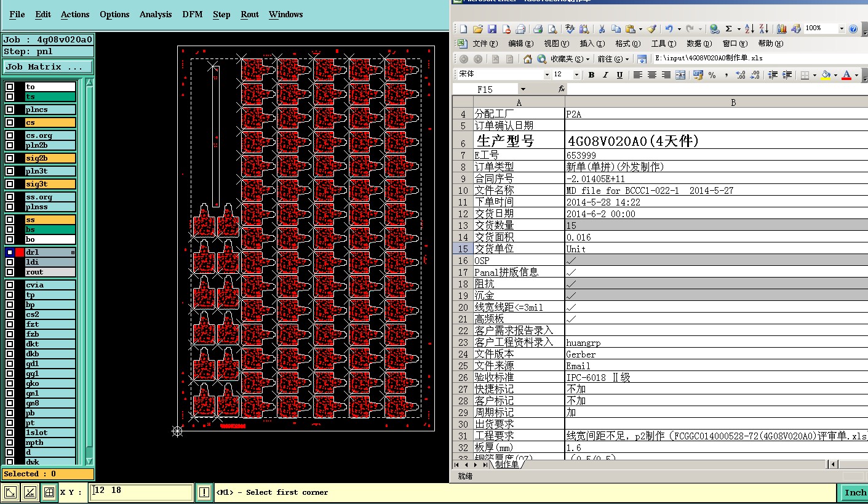Click the grid snap icon beside X Y
This screenshot has height=504, width=868.
click(49, 492)
